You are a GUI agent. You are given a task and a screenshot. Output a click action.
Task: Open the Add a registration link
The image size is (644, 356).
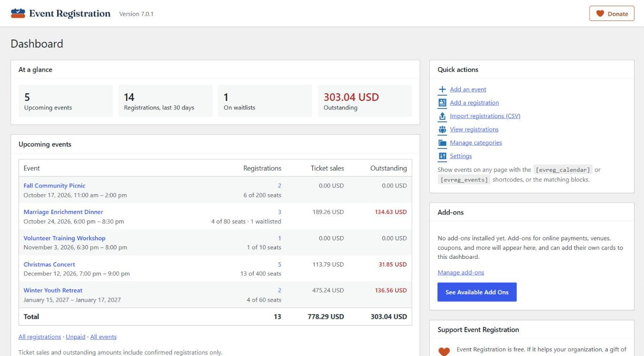coord(475,103)
